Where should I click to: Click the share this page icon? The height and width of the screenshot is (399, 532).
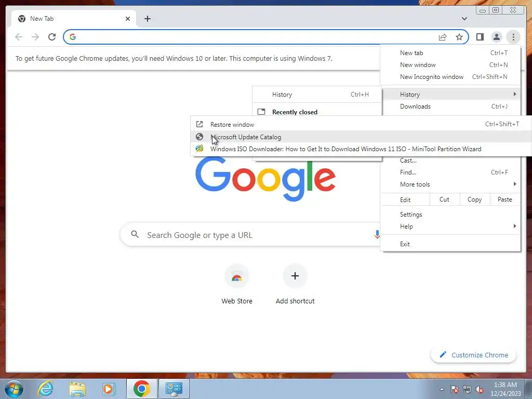pyautogui.click(x=443, y=37)
